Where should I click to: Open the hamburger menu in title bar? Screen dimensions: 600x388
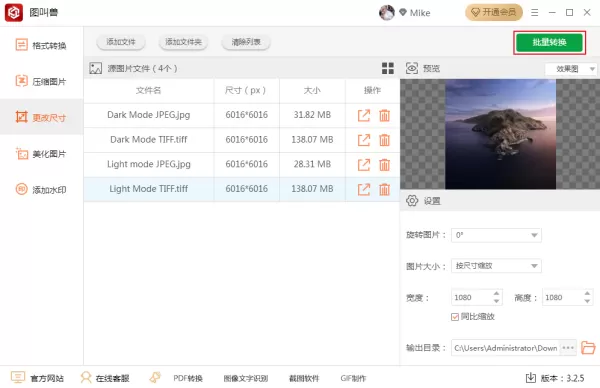coord(535,13)
